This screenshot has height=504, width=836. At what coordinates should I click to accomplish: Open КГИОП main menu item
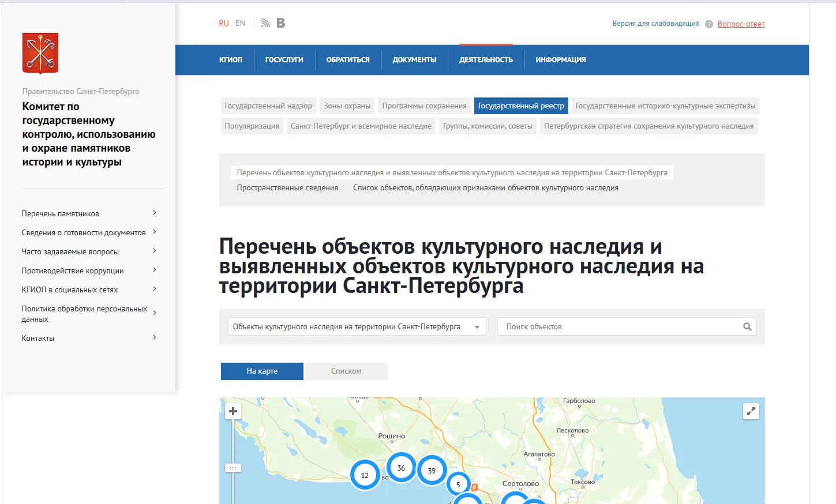tap(231, 60)
